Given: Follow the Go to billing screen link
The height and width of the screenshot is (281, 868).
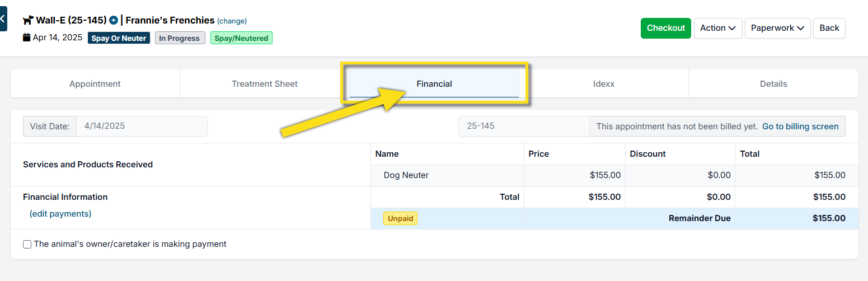Looking at the screenshot, I should click(x=800, y=127).
